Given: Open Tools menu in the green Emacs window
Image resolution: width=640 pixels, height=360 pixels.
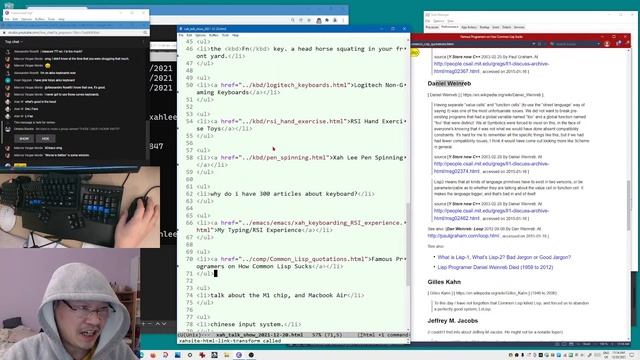Looking at the screenshot, I should [x=225, y=35].
